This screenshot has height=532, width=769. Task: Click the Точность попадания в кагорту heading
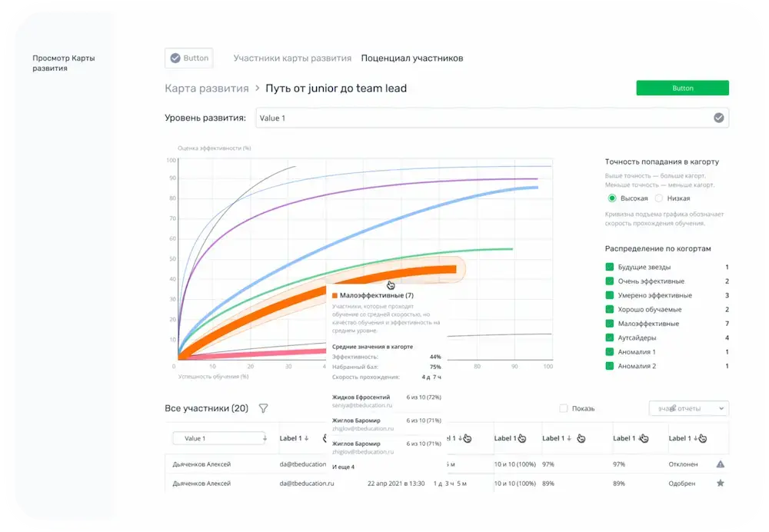[x=661, y=161]
